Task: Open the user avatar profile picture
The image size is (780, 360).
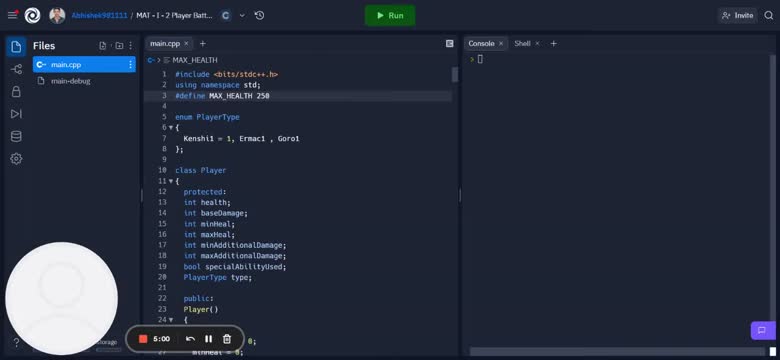Action: point(57,15)
